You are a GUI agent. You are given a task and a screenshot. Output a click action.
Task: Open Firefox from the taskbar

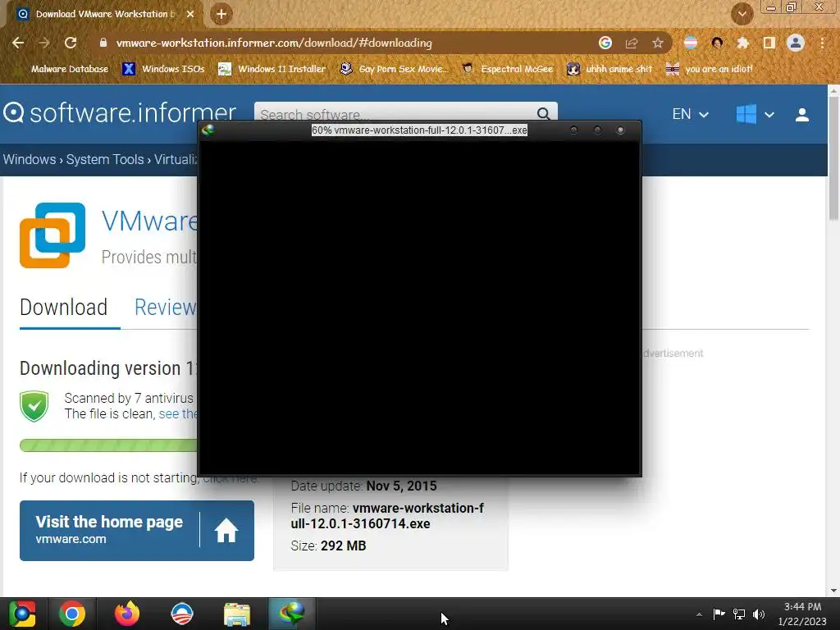(127, 614)
